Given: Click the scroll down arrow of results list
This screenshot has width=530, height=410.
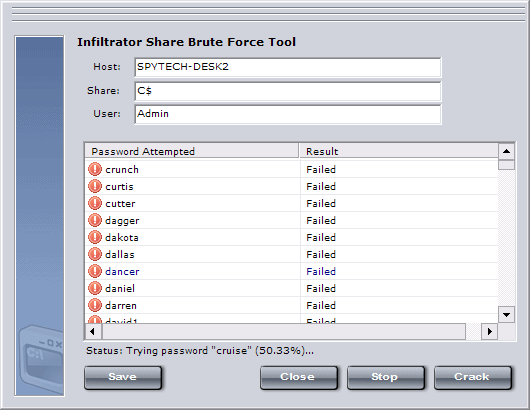Looking at the screenshot, I should pyautogui.click(x=506, y=315).
